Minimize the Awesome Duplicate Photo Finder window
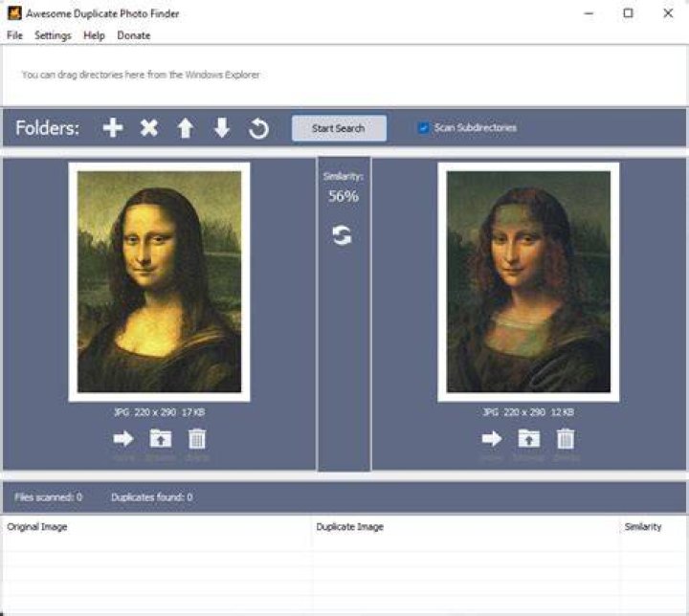Screen dimensions: 689x616 point(589,13)
